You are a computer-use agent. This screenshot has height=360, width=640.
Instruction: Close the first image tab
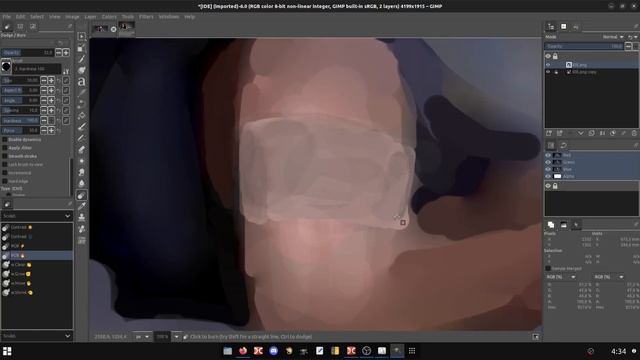coord(113,29)
